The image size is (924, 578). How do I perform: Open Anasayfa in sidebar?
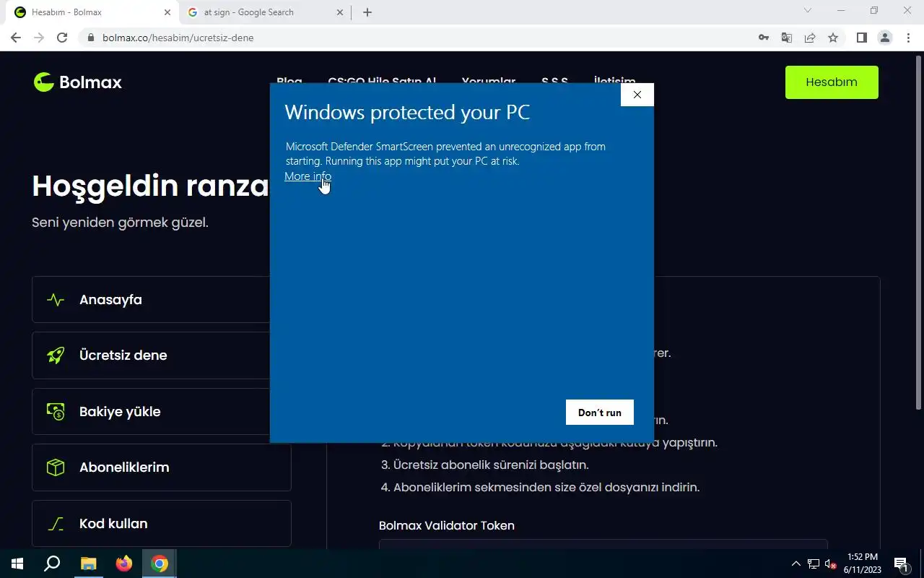click(x=161, y=300)
